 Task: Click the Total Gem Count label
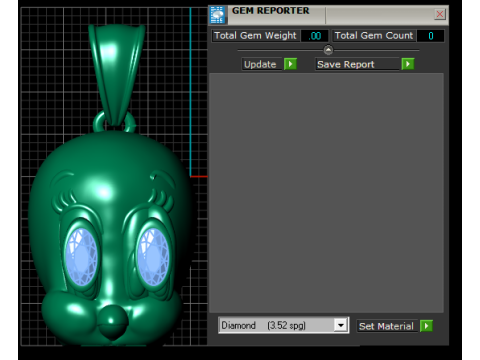pos(374,35)
